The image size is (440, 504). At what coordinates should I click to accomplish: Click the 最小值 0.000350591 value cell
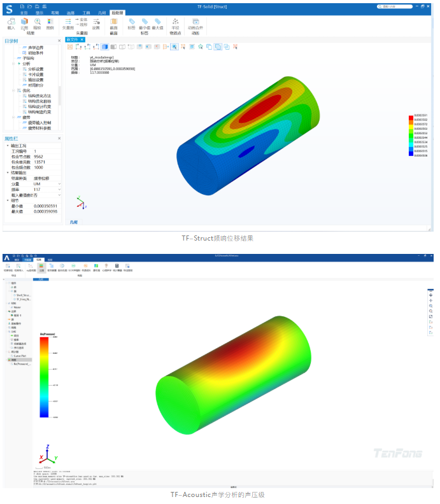46,206
